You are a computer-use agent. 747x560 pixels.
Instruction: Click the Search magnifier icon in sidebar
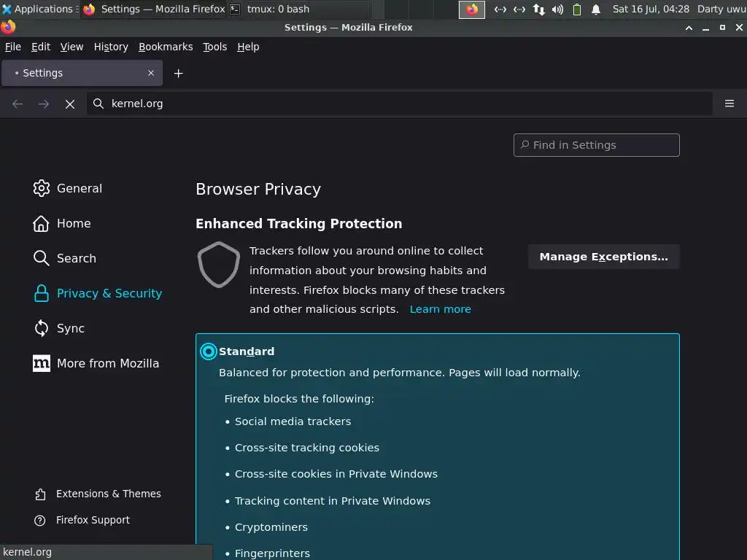pyautogui.click(x=42, y=258)
